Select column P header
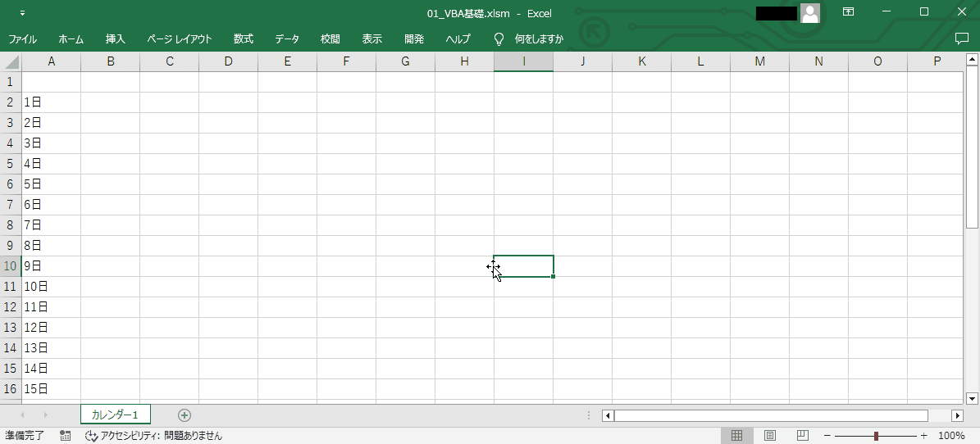Image resolution: width=980 pixels, height=444 pixels. (936, 61)
